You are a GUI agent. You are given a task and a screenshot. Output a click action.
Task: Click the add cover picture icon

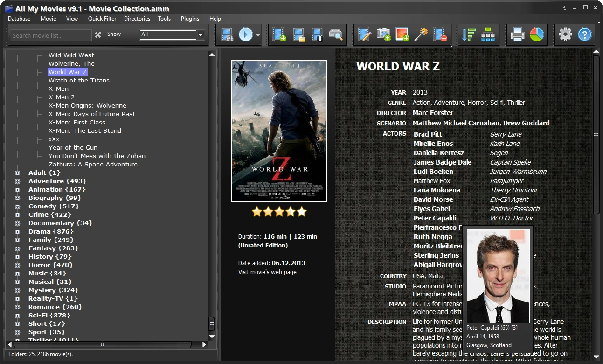[x=402, y=35]
